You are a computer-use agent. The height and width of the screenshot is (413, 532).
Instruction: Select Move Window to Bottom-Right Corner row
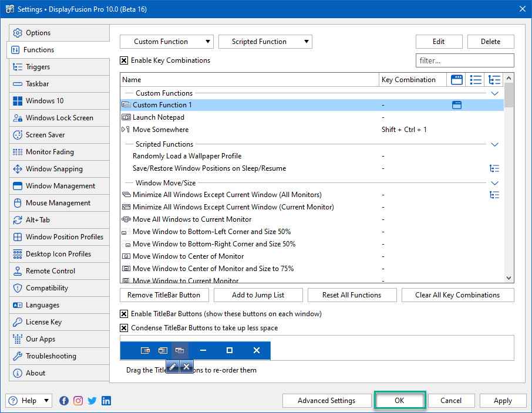[x=312, y=244]
